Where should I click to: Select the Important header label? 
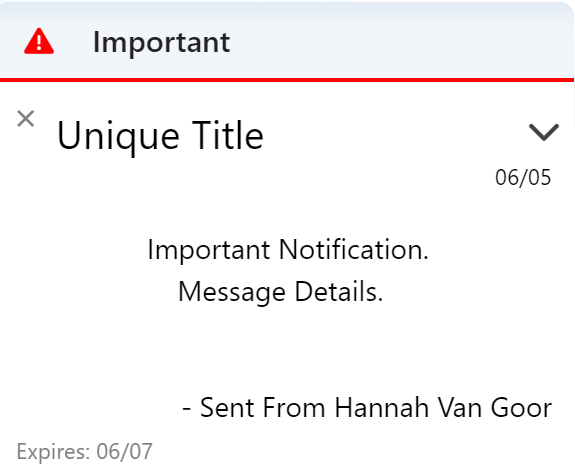pyautogui.click(x=162, y=43)
